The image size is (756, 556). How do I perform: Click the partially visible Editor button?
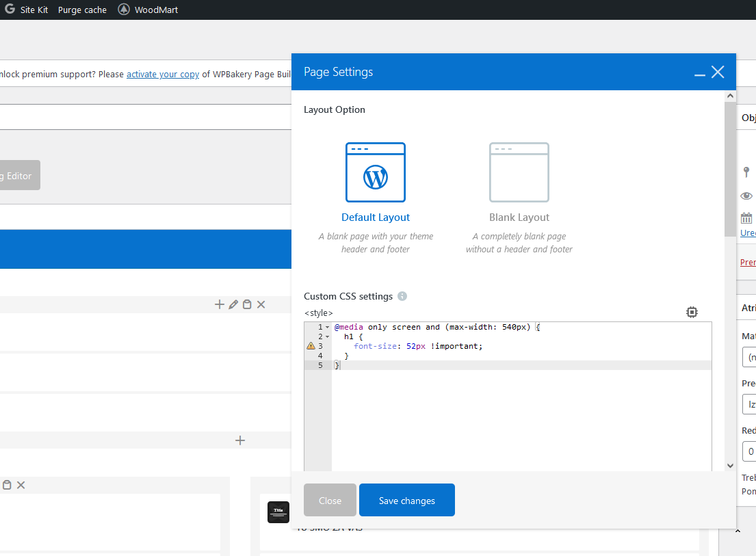tap(20, 175)
